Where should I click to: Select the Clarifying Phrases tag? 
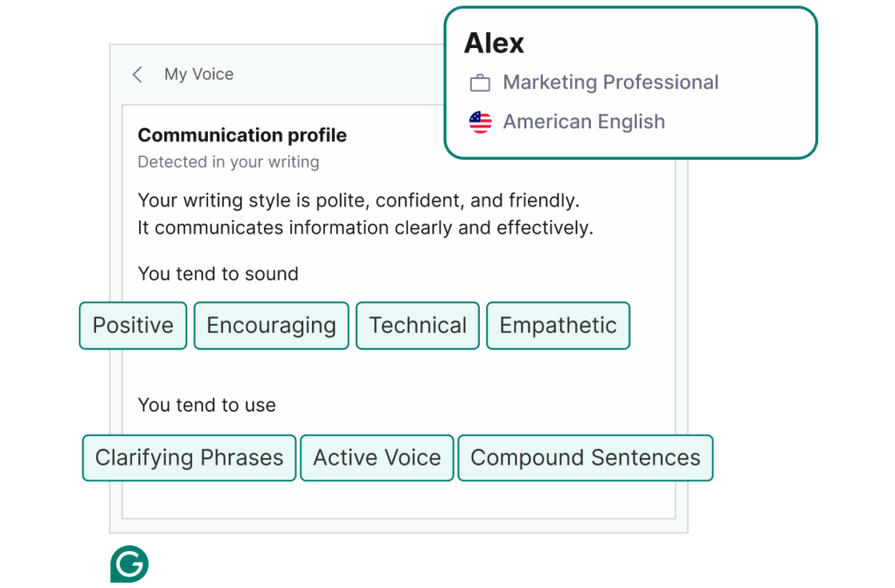pyautogui.click(x=190, y=458)
